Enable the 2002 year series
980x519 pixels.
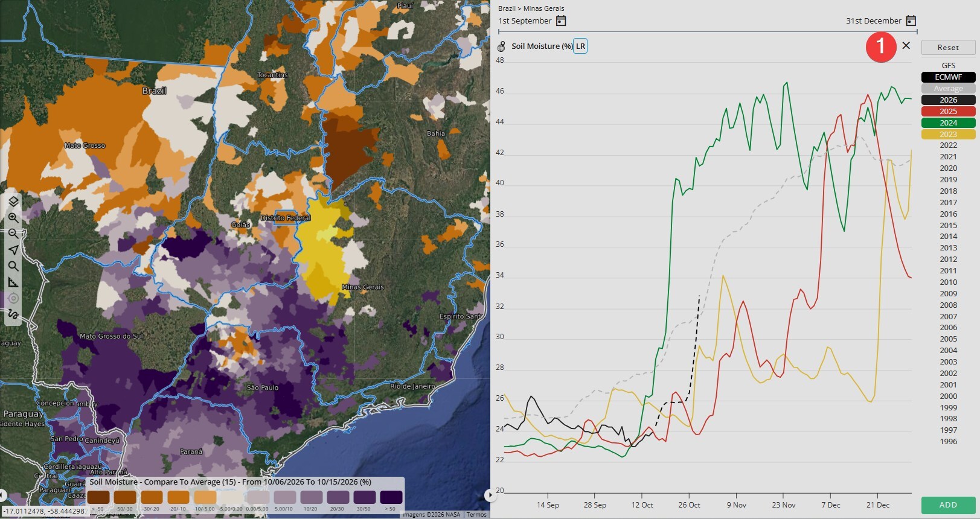948,374
